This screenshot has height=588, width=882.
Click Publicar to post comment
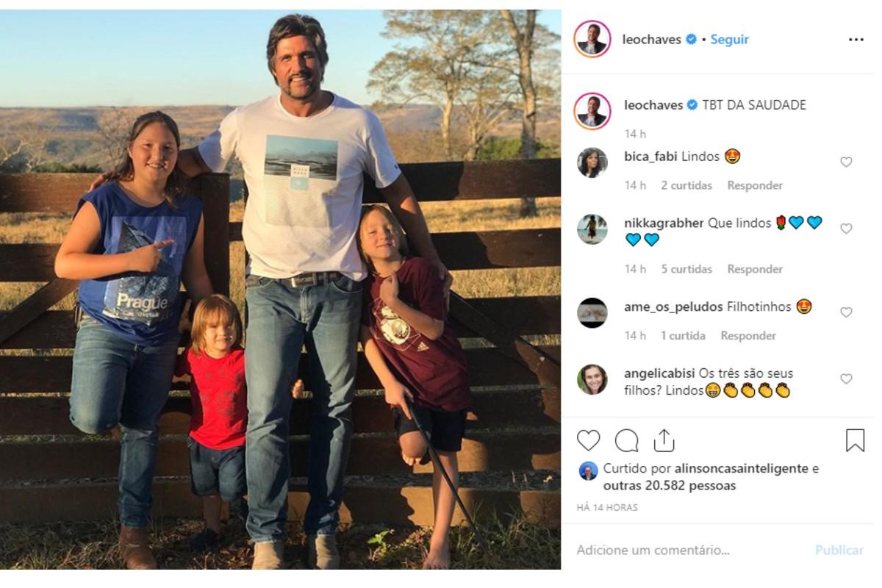tap(839, 550)
